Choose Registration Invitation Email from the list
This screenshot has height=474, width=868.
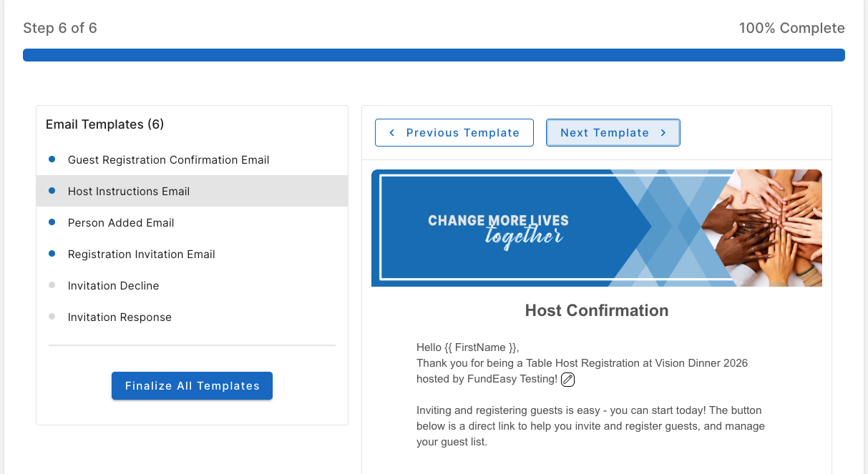pyautogui.click(x=192, y=254)
